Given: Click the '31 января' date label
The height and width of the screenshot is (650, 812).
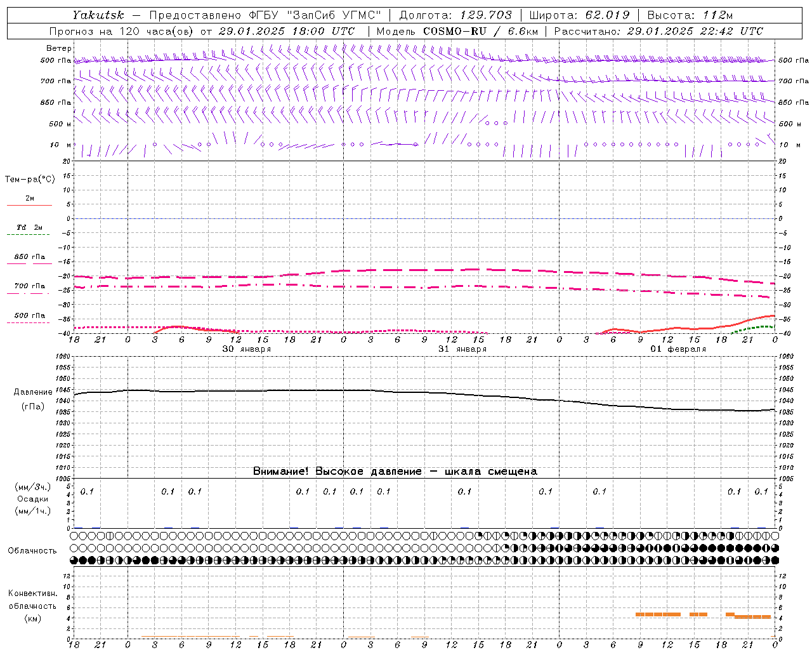Looking at the screenshot, I should 462,349.
